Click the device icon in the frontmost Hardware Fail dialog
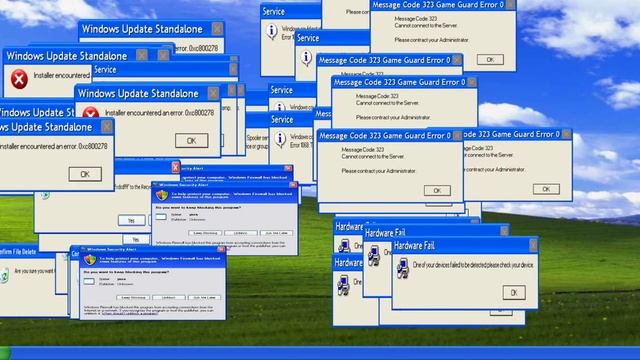Image resolution: width=640 pixels, height=360 pixels. tap(403, 269)
